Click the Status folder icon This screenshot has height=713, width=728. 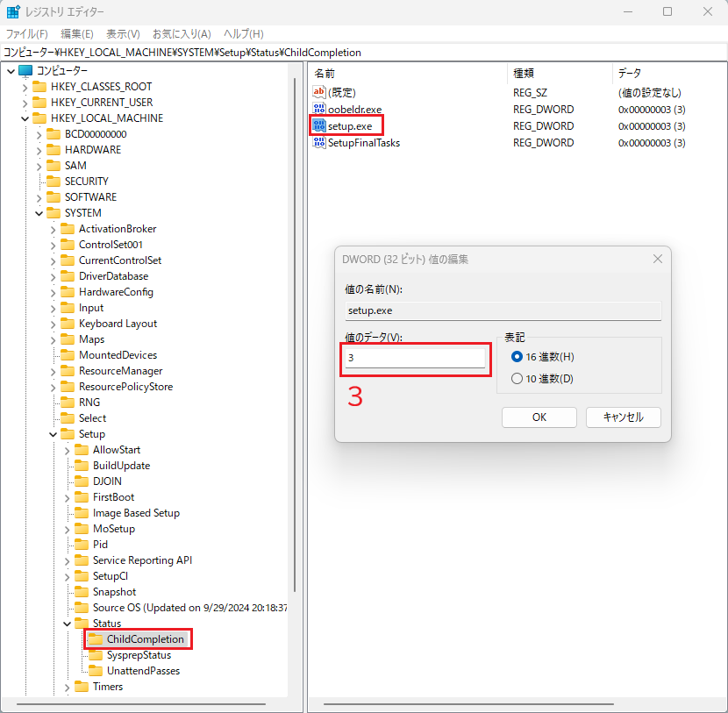(82, 624)
